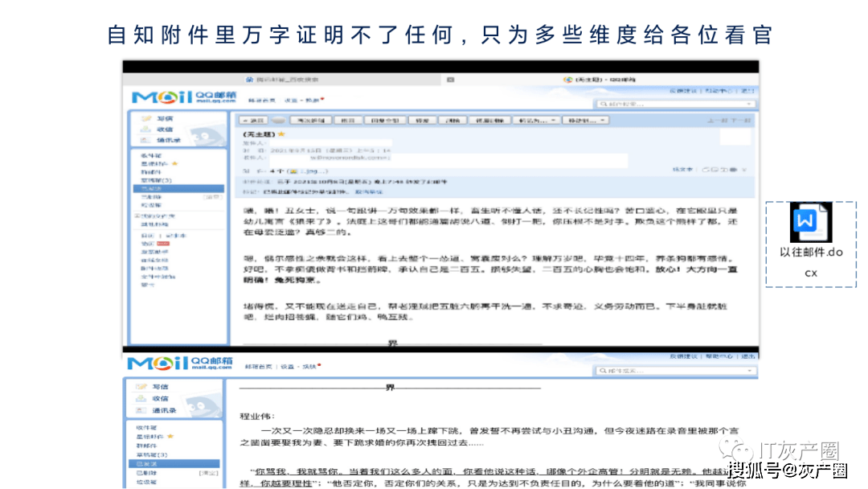Select 收件箱 folder in lower mail sidebar
The width and height of the screenshot is (868, 489).
(146, 428)
